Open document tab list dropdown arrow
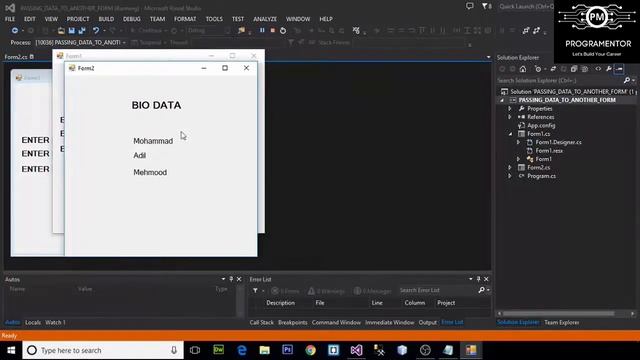 pos(489,57)
